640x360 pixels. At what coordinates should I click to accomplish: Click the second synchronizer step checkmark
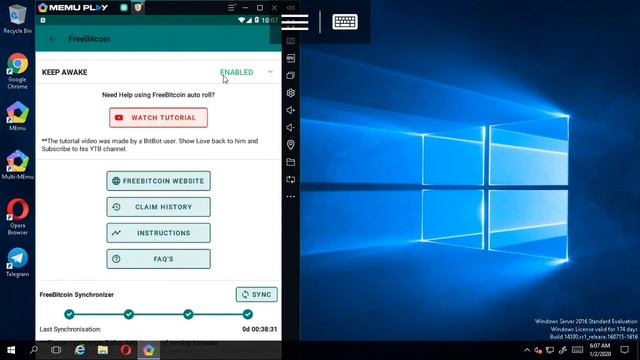pos(129,314)
